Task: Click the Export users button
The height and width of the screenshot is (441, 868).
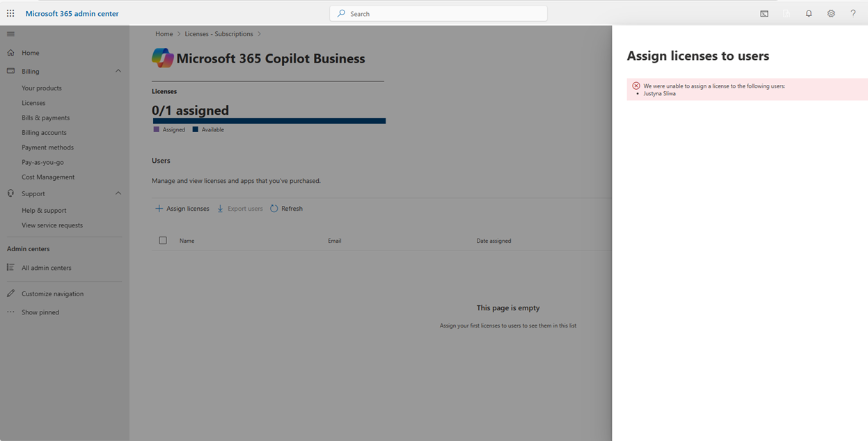Action: point(240,209)
